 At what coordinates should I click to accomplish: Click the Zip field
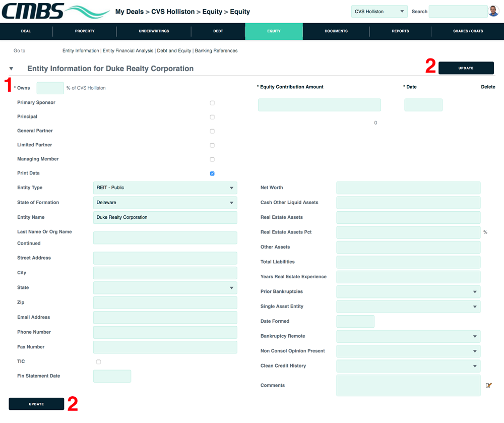(x=165, y=303)
